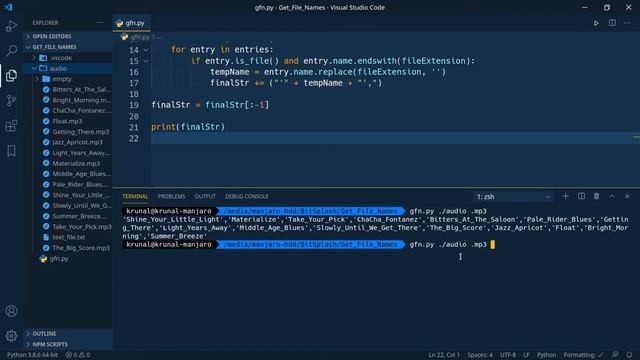
Task: Open Float.mp3 in explorer
Action: [x=68, y=121]
